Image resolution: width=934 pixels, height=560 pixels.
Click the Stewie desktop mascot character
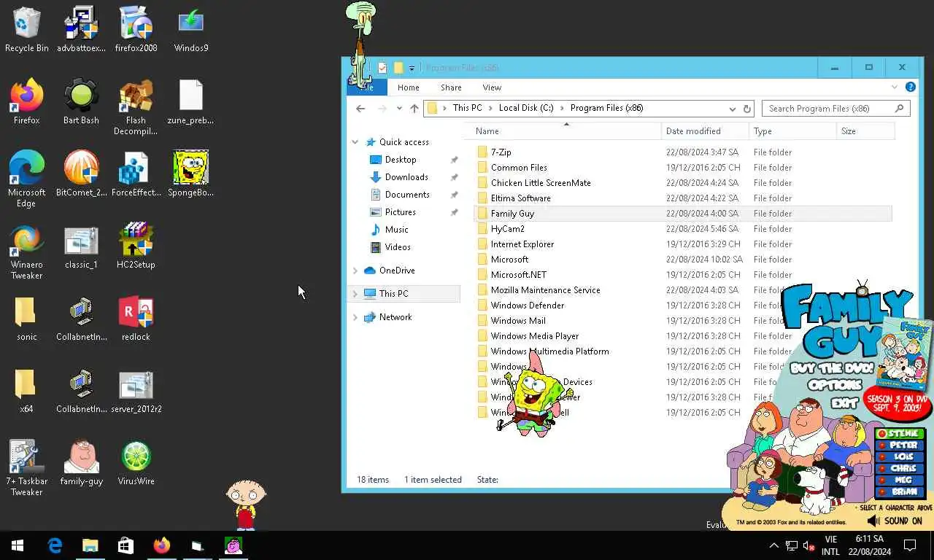[x=246, y=505]
